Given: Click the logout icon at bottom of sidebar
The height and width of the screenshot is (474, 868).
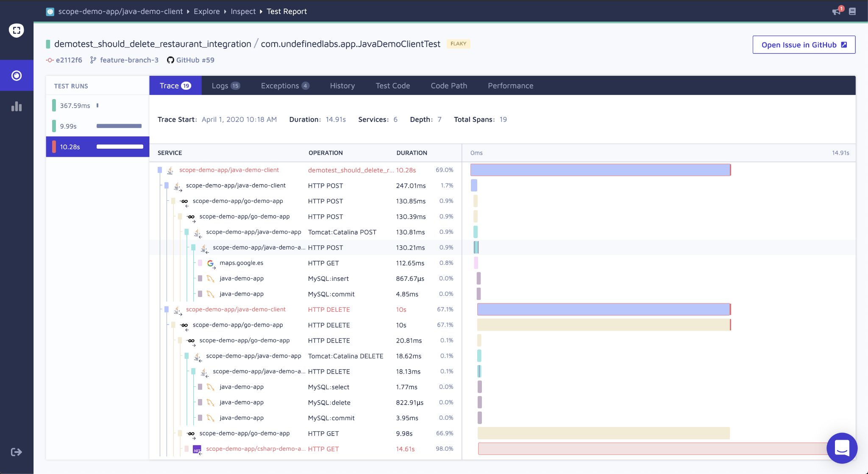Looking at the screenshot, I should point(17,452).
